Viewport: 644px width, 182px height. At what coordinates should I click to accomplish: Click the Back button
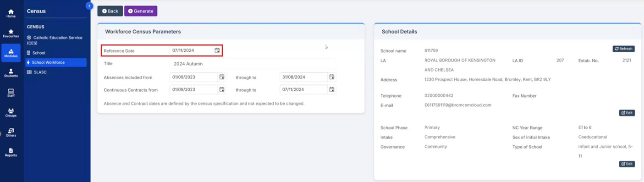click(x=110, y=11)
